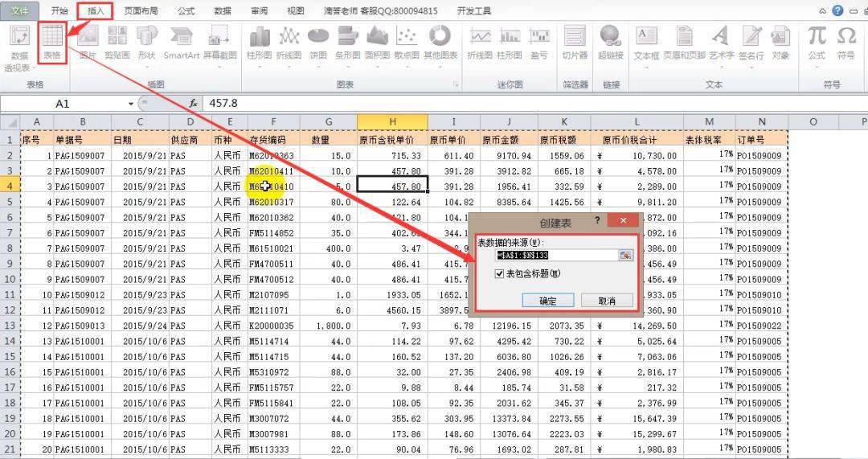Click the Table (表格) ribbon icon
This screenshot has width=868, height=459.
click(52, 43)
